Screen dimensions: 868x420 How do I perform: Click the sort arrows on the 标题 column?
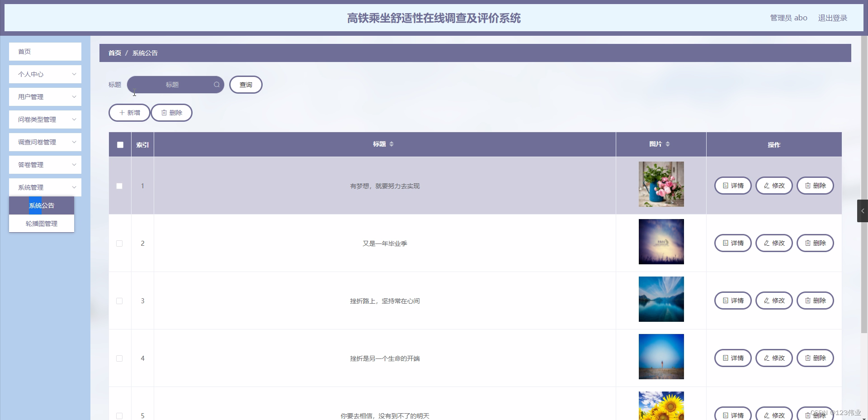[392, 143]
